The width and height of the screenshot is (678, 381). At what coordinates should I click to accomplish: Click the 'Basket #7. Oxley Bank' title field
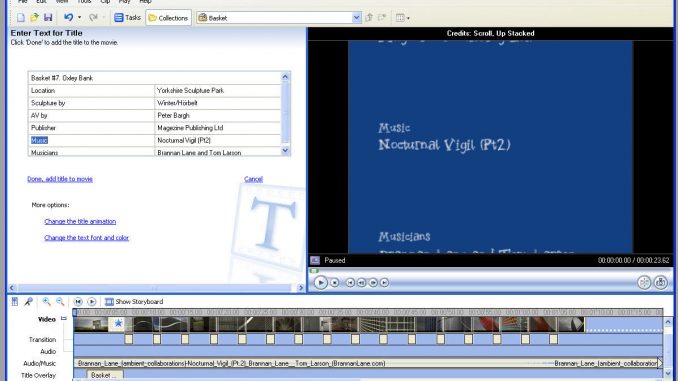pyautogui.click(x=154, y=78)
